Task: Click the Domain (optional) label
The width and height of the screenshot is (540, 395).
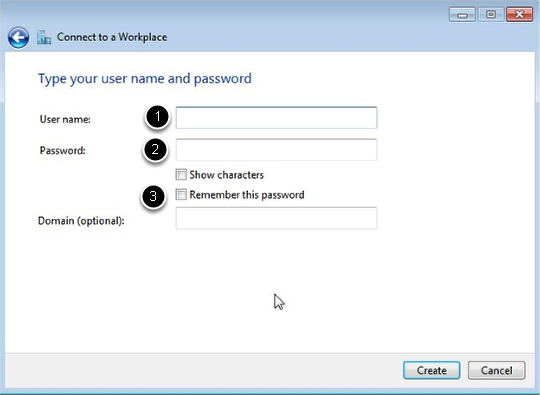Action: pos(81,221)
